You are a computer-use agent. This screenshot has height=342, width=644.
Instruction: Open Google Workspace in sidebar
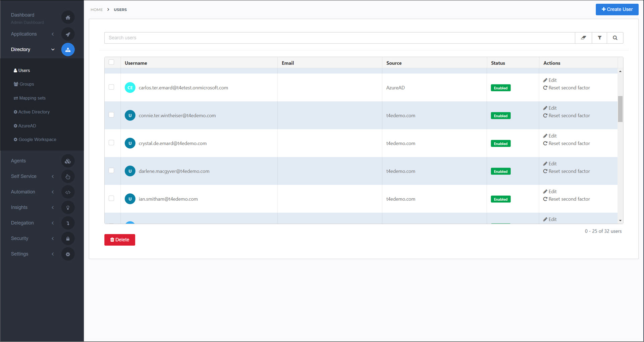pyautogui.click(x=35, y=140)
